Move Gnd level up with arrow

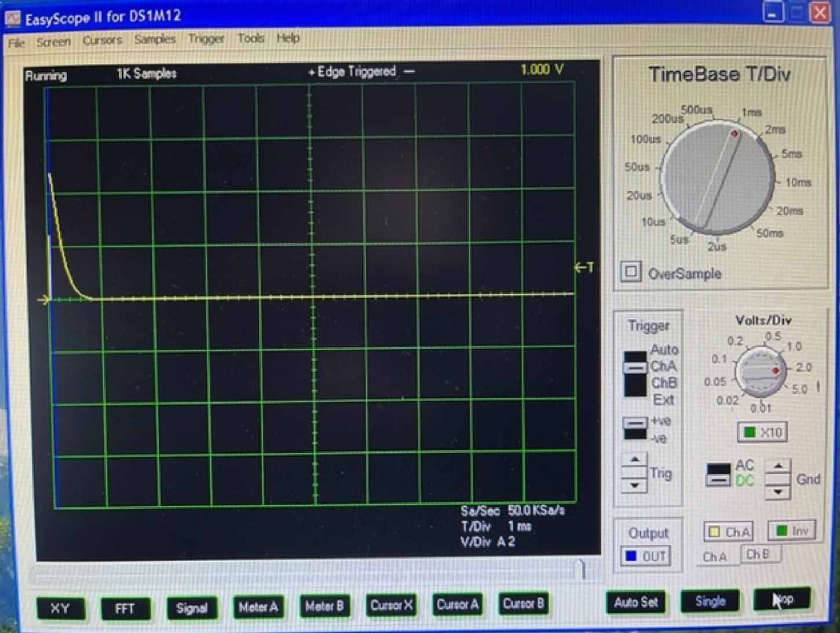(777, 466)
